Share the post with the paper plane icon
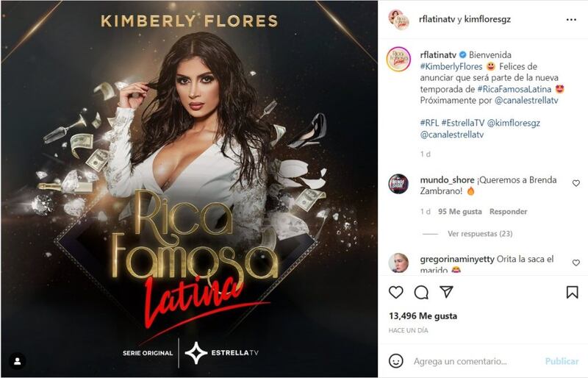Screen dimensions: 588x378 [x=446, y=292]
